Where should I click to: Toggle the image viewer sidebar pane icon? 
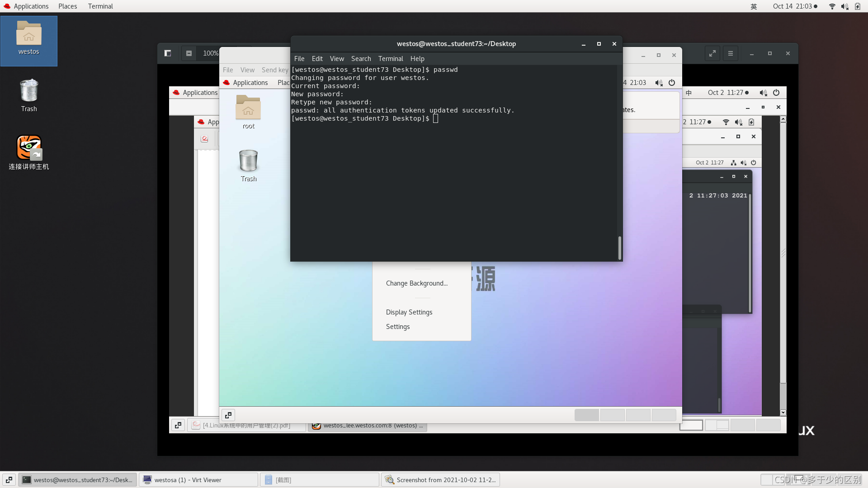pyautogui.click(x=168, y=53)
